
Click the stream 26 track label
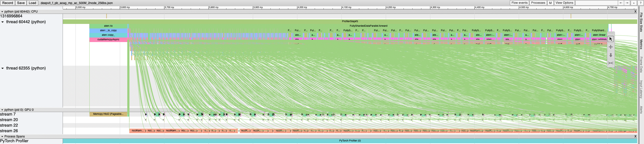[x=9, y=131]
